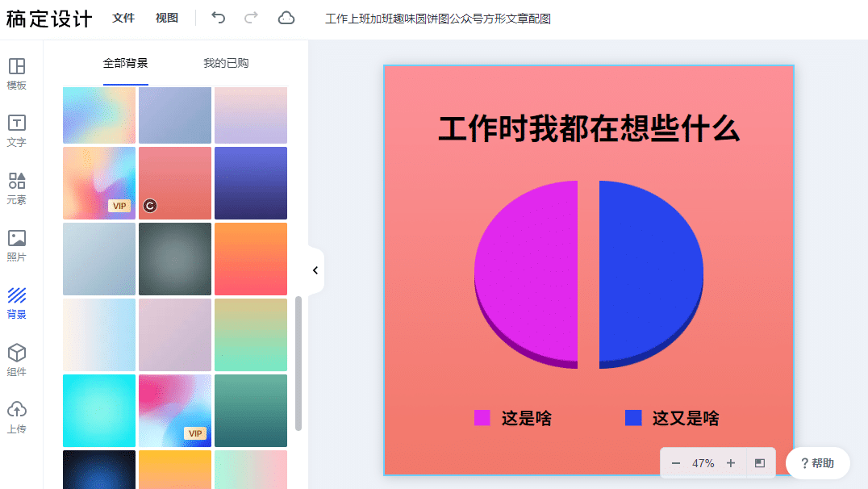Select the blue pie chart half
This screenshot has width=868, height=489.
pyautogui.click(x=652, y=274)
